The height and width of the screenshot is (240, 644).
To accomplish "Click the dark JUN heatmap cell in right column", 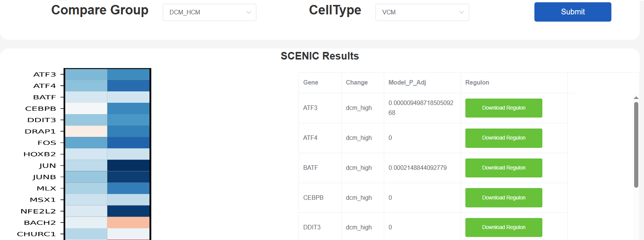I will 128,165.
